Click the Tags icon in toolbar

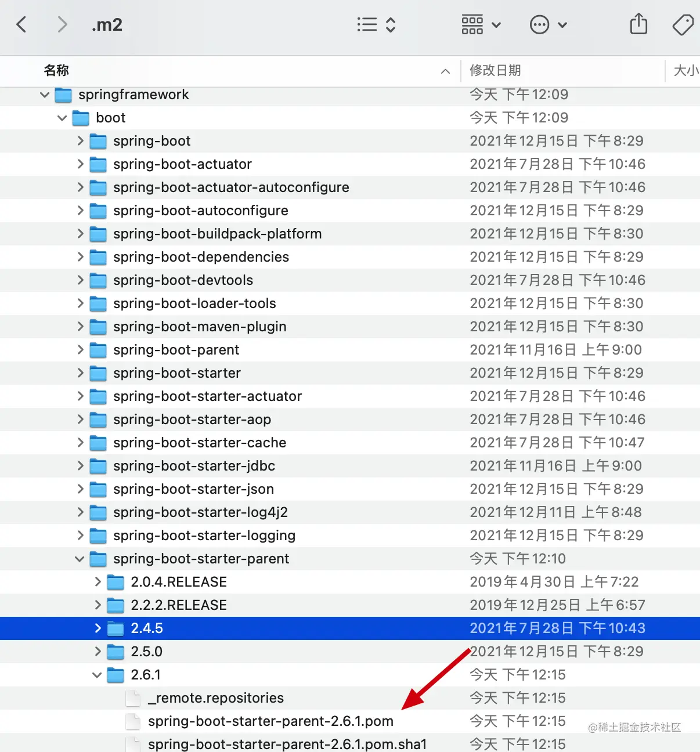683,24
